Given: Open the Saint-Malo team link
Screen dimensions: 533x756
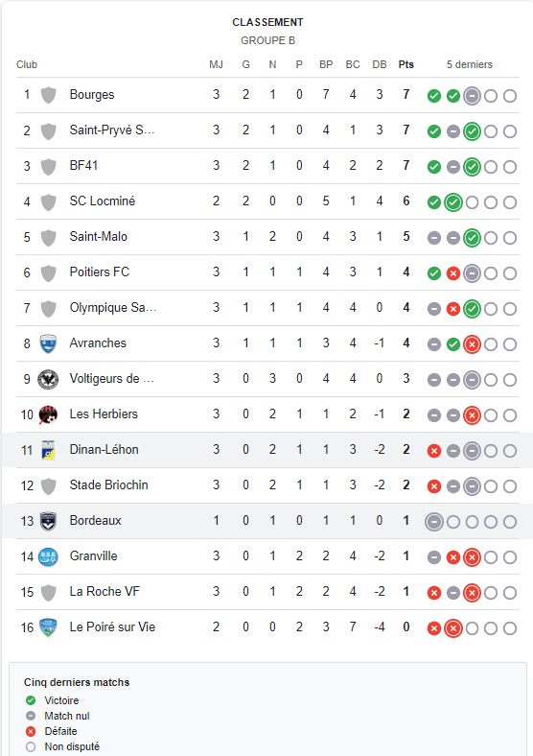Looking at the screenshot, I should 99,237.
